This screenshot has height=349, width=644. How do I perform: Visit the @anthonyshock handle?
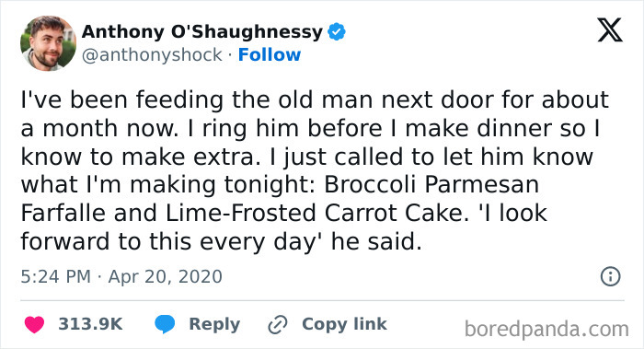tap(152, 55)
